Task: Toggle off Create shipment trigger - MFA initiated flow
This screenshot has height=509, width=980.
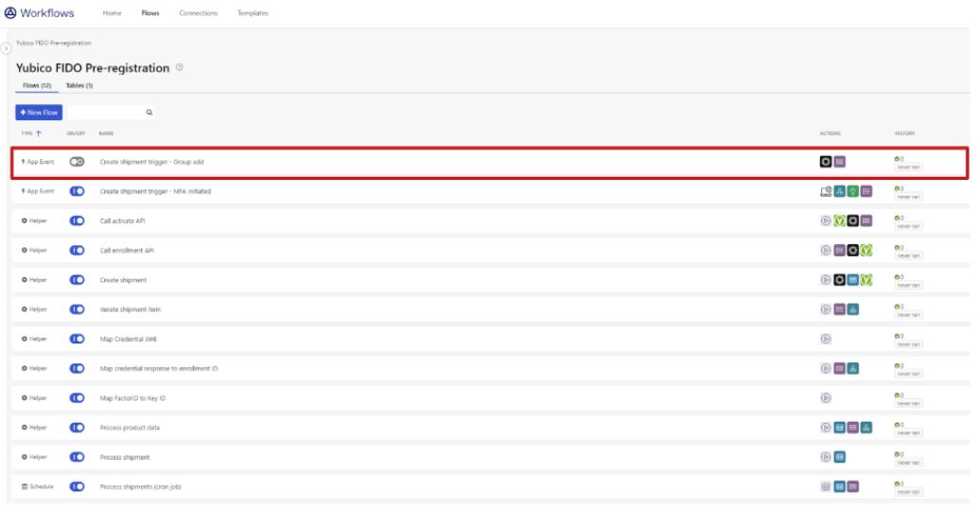Action: pos(77,191)
